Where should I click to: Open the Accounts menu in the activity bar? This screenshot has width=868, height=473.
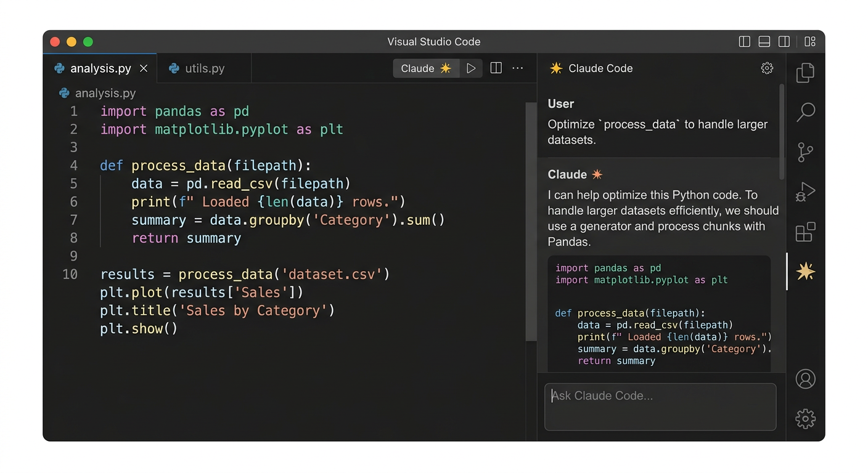(x=805, y=379)
